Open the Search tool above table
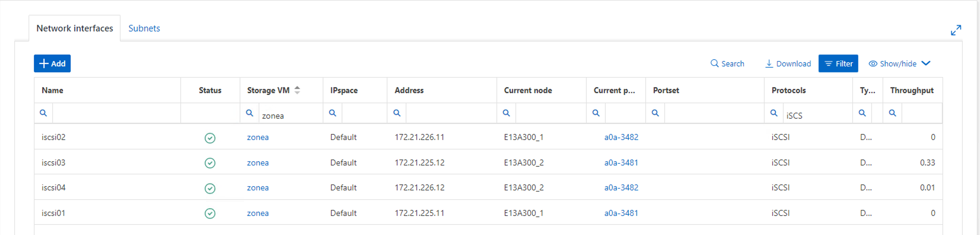Image resolution: width=980 pixels, height=235 pixels. pyautogui.click(x=727, y=63)
